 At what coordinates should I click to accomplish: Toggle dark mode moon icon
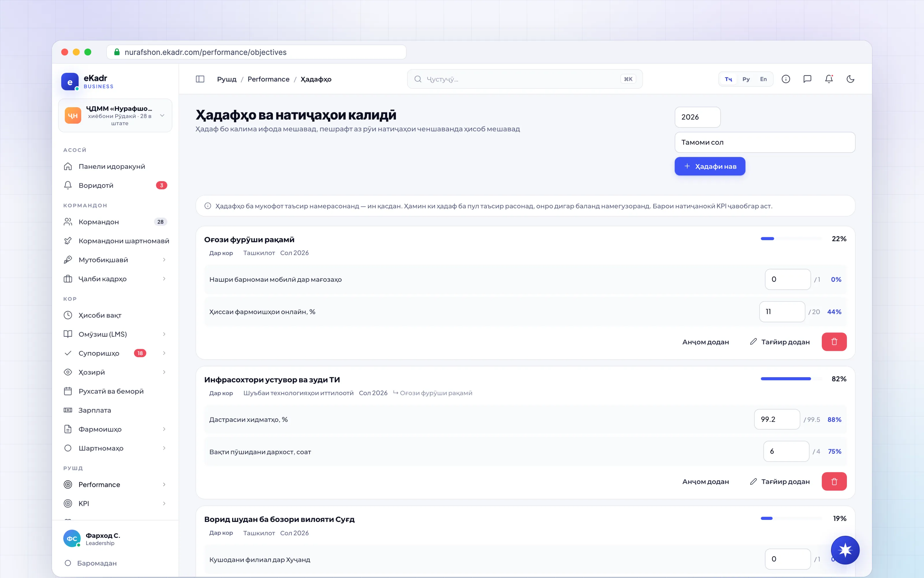[850, 79]
